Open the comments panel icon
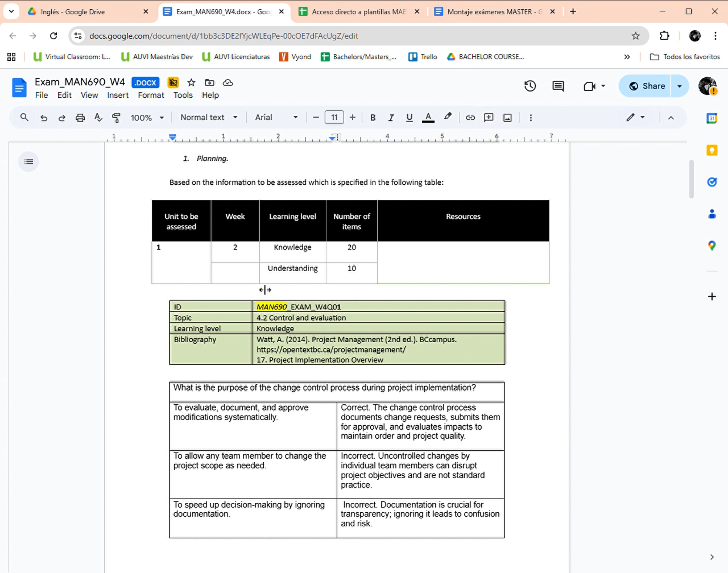The height and width of the screenshot is (573, 728). tap(558, 86)
